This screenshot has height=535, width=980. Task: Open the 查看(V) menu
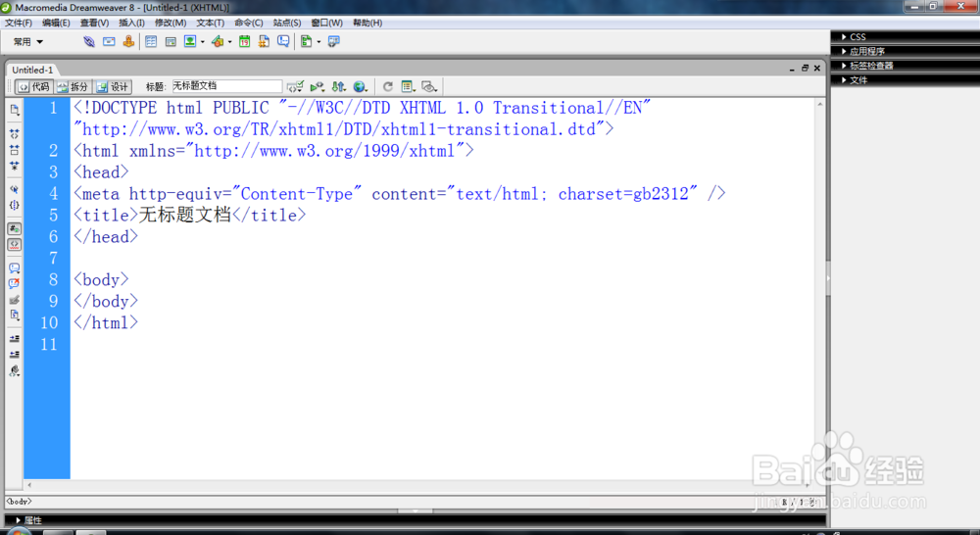(94, 23)
